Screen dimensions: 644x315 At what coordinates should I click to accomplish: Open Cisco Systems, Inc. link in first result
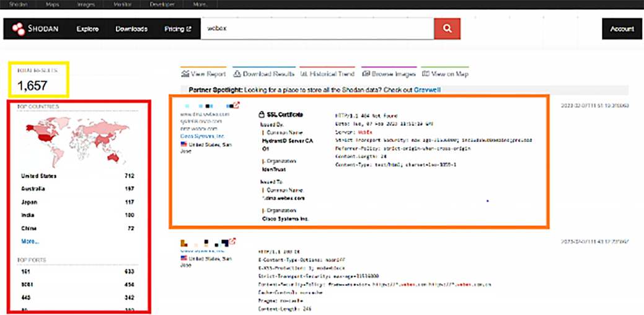[x=201, y=136]
